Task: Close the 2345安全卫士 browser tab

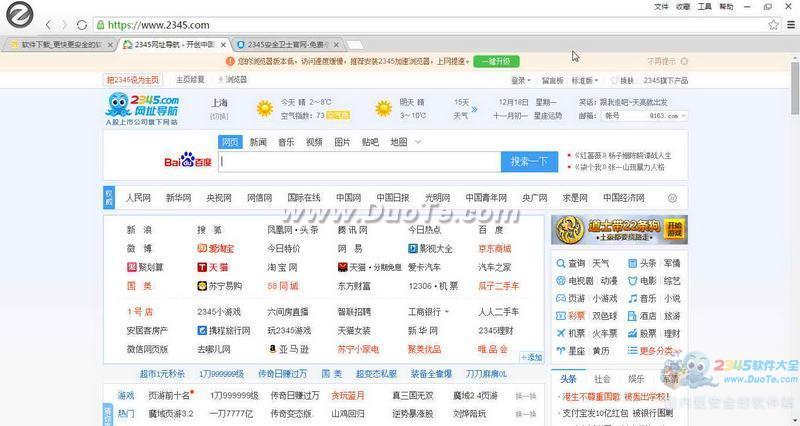Action: click(x=336, y=45)
